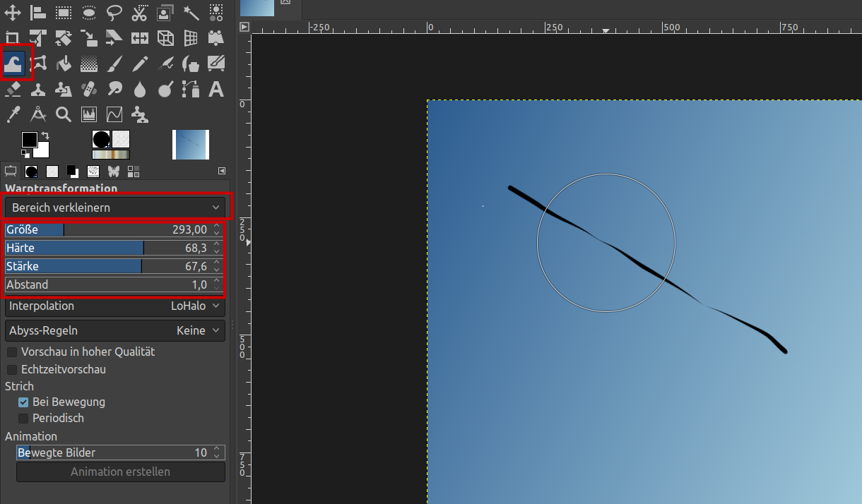Tick the Echtzeitvorschau checkbox

(12, 369)
